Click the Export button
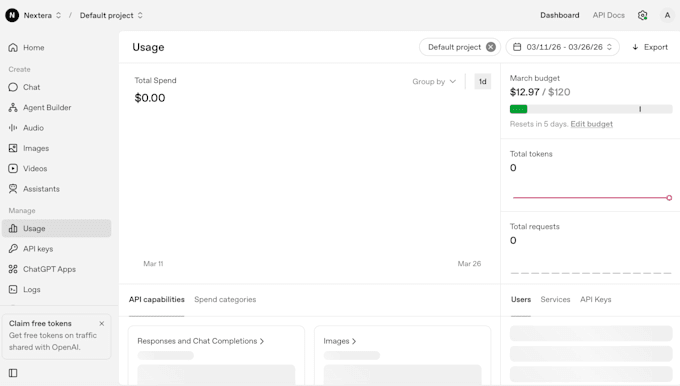The image size is (680, 386). tap(650, 47)
